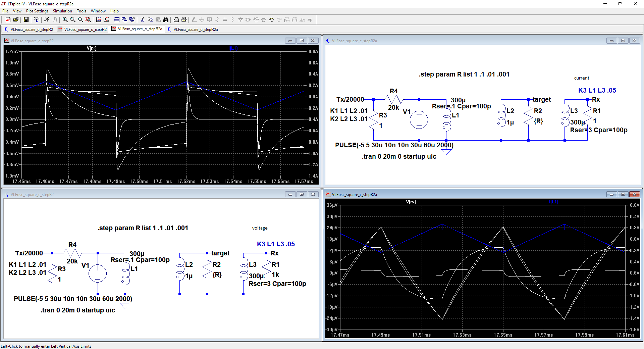Click the Zoom In magnifier icon
Viewport: 644px width, 349px height.
pyautogui.click(x=65, y=20)
